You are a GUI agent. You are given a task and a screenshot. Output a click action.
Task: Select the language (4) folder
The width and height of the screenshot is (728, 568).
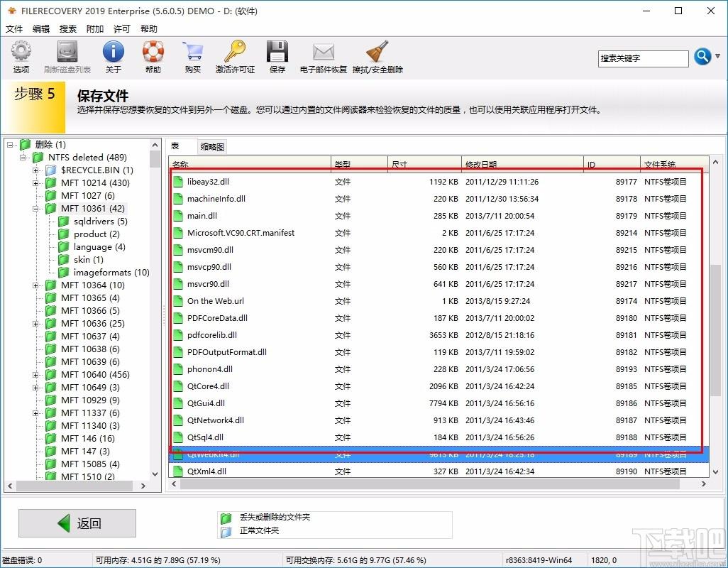click(99, 247)
